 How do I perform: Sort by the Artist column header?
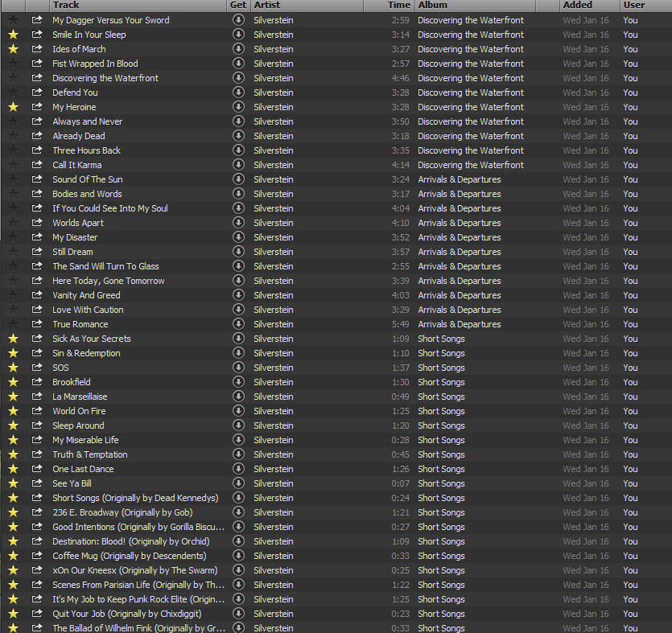[307, 5]
